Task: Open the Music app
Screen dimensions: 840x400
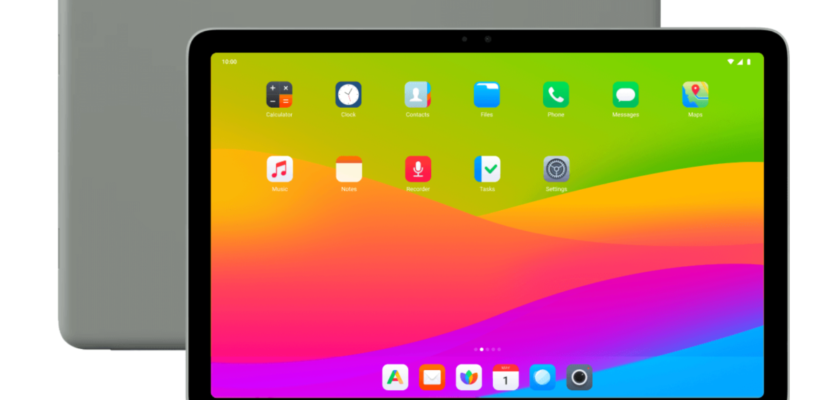Action: [280, 169]
